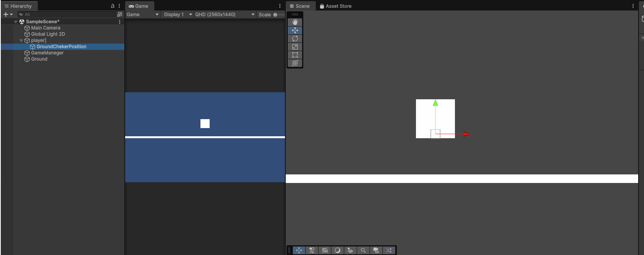Viewport: 644px width, 255px height.
Task: Select the Rect transform tool
Action: 295,55
